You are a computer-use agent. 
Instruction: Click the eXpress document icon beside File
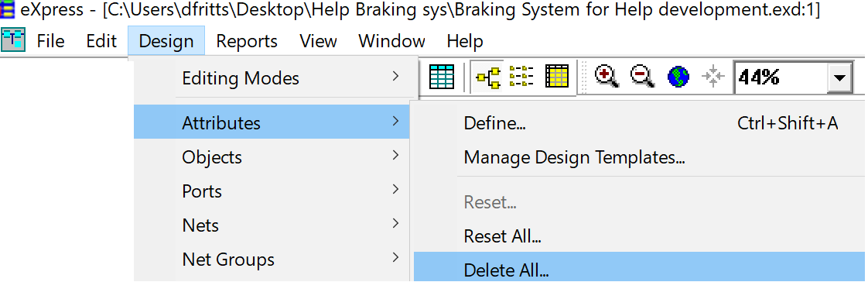tap(13, 40)
